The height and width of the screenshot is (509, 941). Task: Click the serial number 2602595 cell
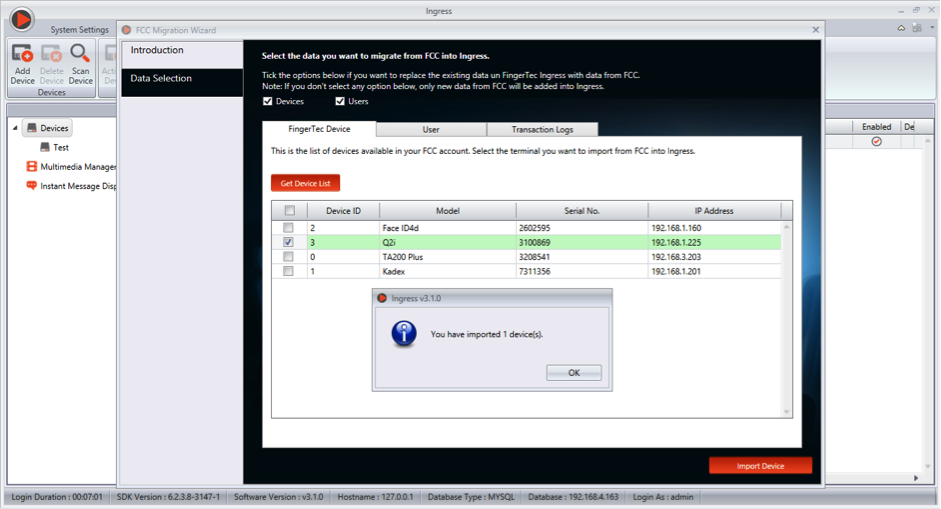pos(582,228)
